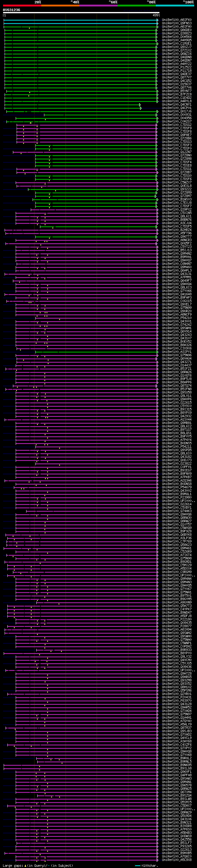Click the white query sequence bar

(81, 12)
